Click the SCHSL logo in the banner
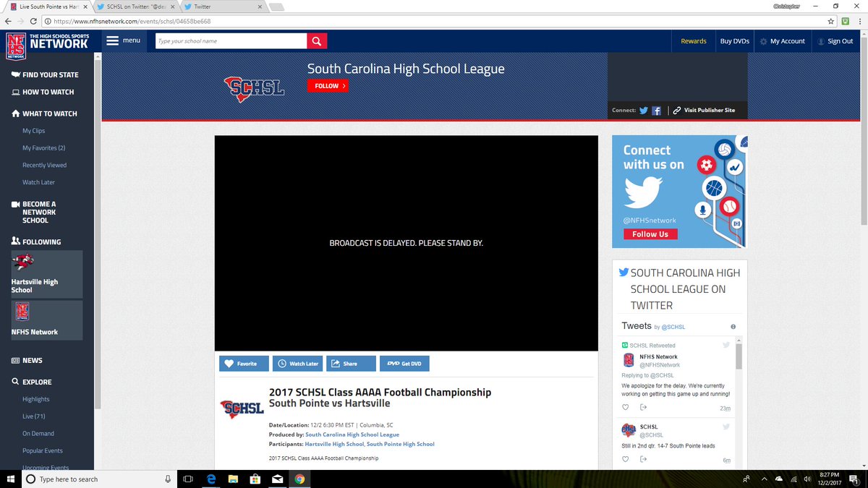Viewport: 868px width, 488px height. [255, 89]
